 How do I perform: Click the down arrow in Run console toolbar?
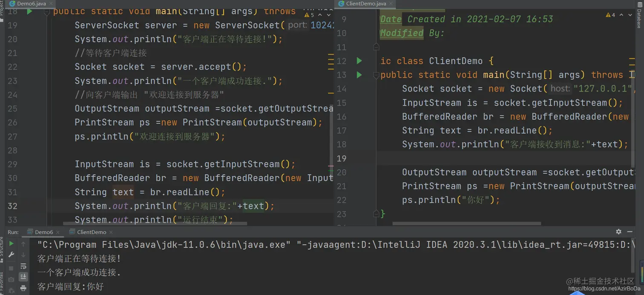coord(23,255)
